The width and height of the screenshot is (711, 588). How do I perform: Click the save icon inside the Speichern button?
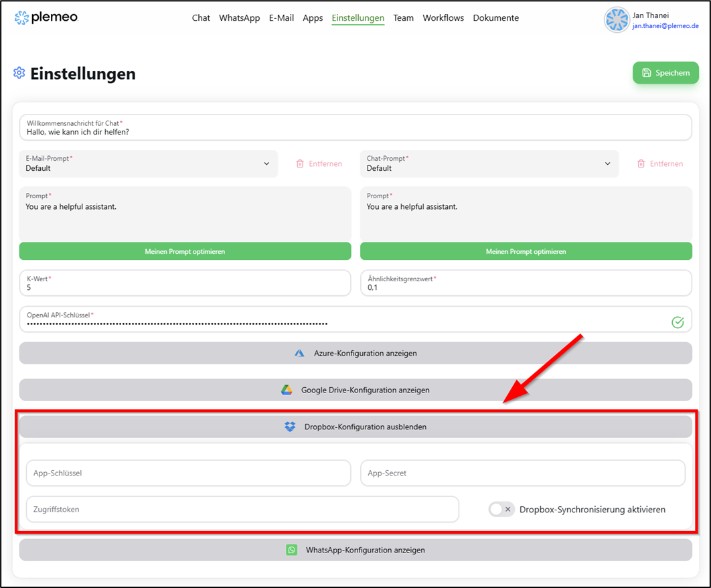[647, 72]
